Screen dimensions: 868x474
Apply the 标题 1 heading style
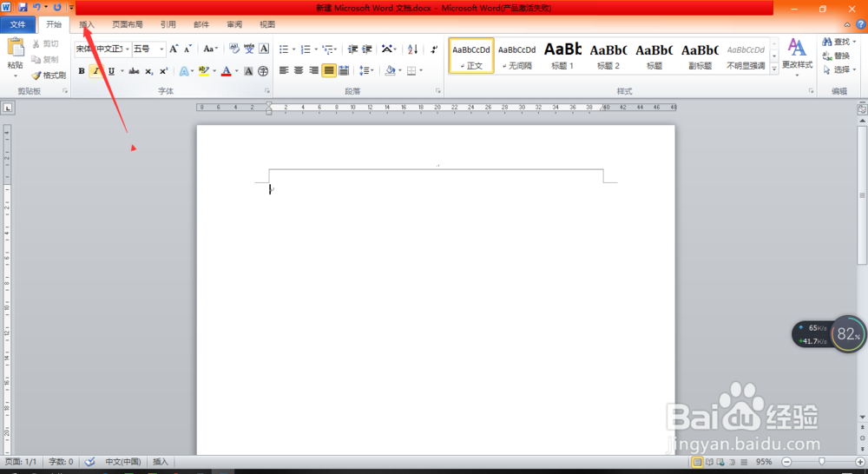562,56
